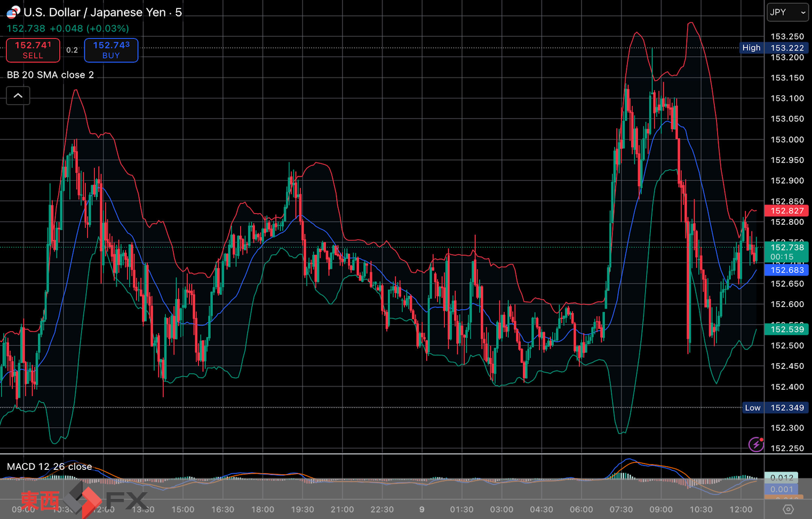Screen dimensions: 812x519
Task: Click the green 152.539 lower band tag
Action: (x=786, y=329)
